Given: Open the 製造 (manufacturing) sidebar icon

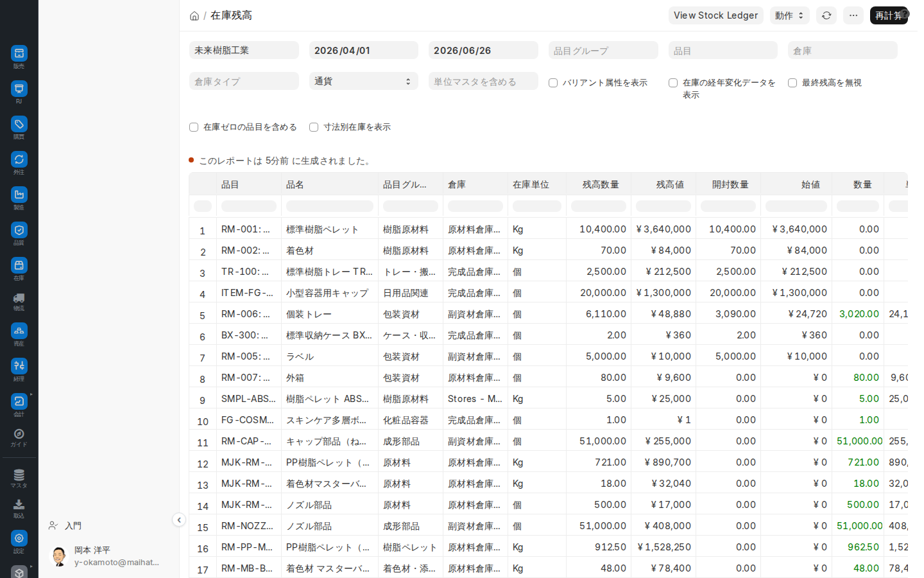Looking at the screenshot, I should point(19,195).
